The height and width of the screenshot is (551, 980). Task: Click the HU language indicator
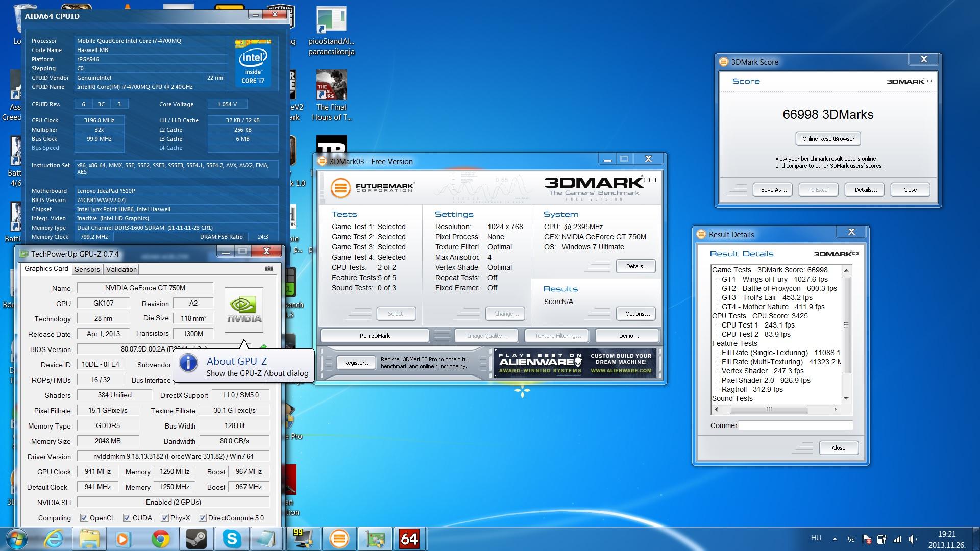[816, 538]
